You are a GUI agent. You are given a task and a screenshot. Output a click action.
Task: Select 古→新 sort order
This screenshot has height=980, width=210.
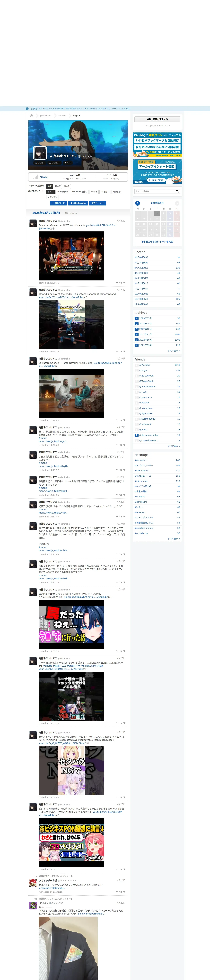pyautogui.click(x=67, y=186)
